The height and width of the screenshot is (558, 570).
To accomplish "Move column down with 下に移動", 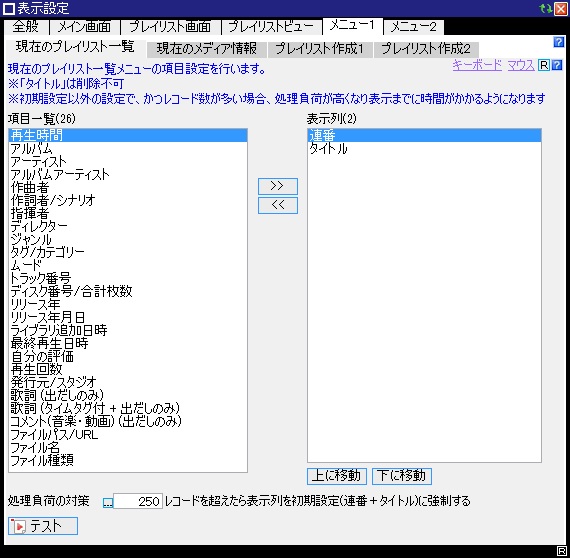I will click(402, 476).
